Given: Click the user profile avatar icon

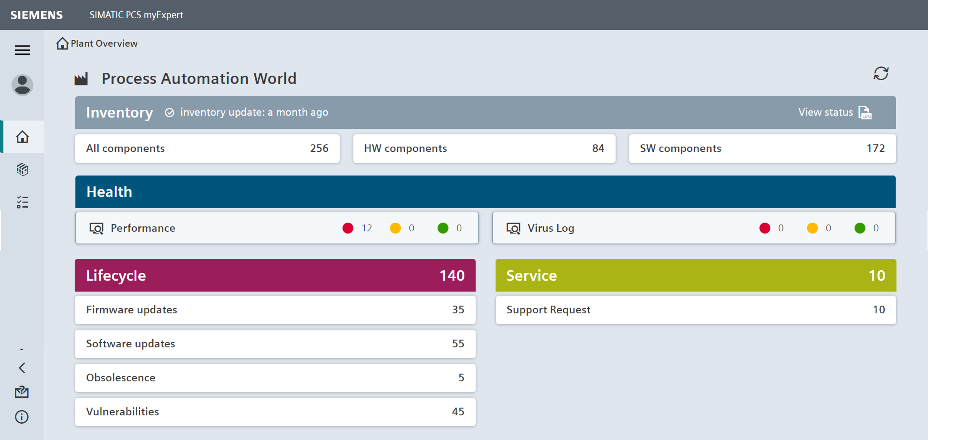Looking at the screenshot, I should pyautogui.click(x=22, y=85).
